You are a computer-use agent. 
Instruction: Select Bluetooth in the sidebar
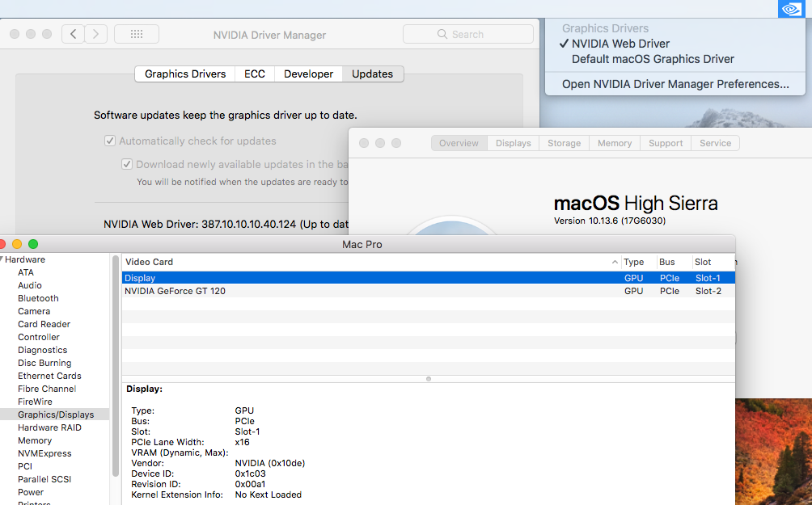point(38,298)
